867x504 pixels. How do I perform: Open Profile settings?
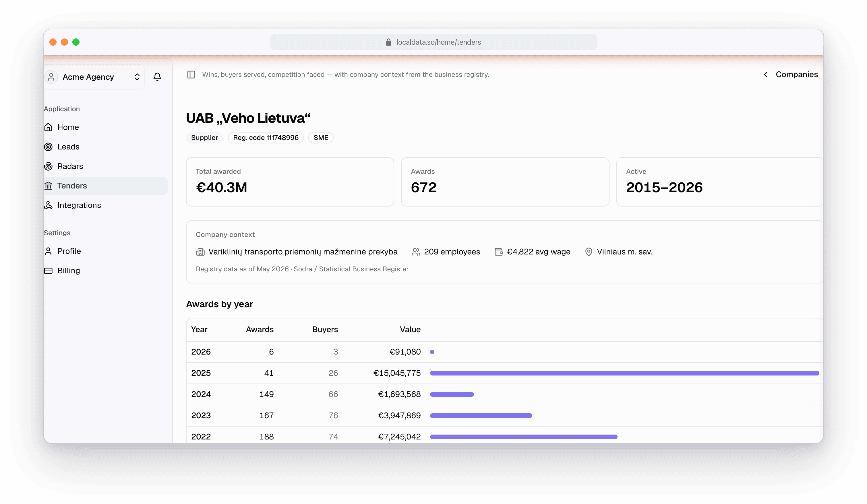[105, 251]
